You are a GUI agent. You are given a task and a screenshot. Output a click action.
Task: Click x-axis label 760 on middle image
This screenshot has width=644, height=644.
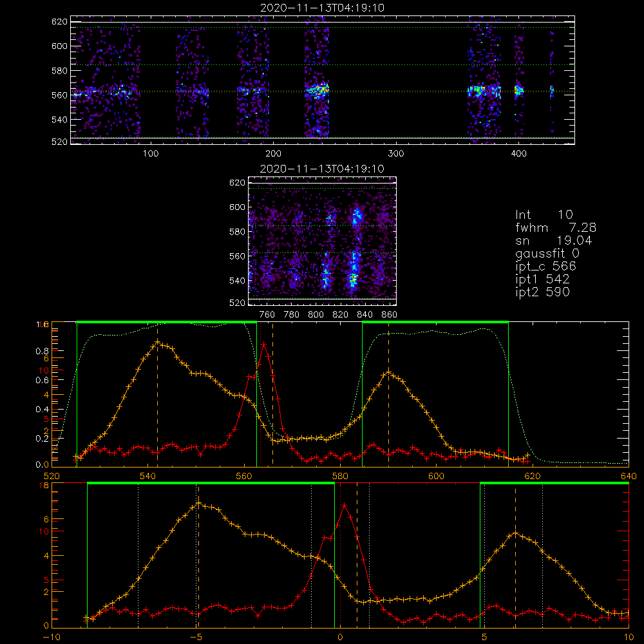pyautogui.click(x=267, y=315)
